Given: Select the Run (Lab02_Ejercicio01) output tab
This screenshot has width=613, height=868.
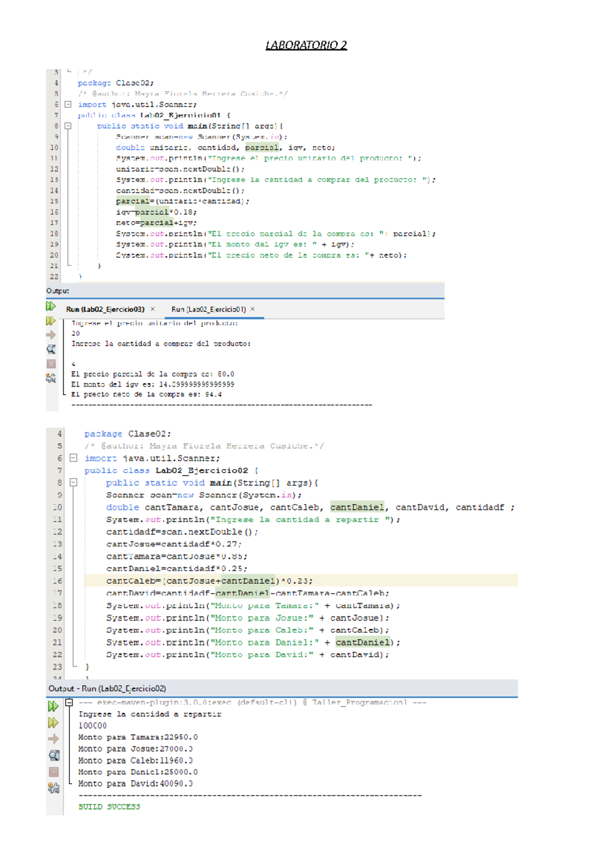Looking at the screenshot, I should coord(208,309).
